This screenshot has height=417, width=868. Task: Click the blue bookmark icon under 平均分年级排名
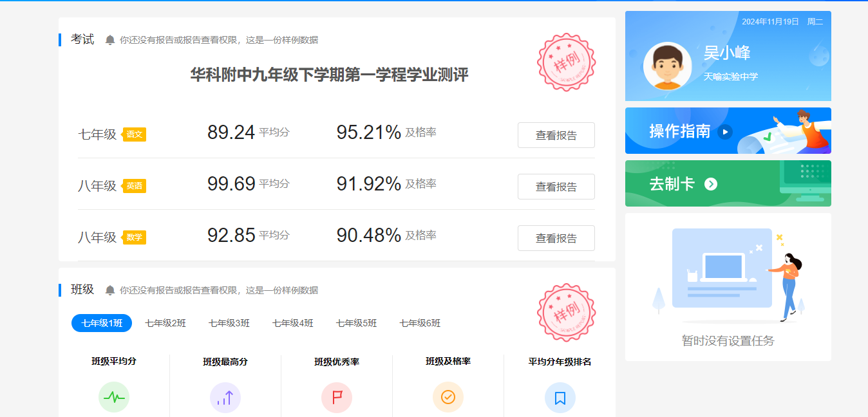coord(560,398)
